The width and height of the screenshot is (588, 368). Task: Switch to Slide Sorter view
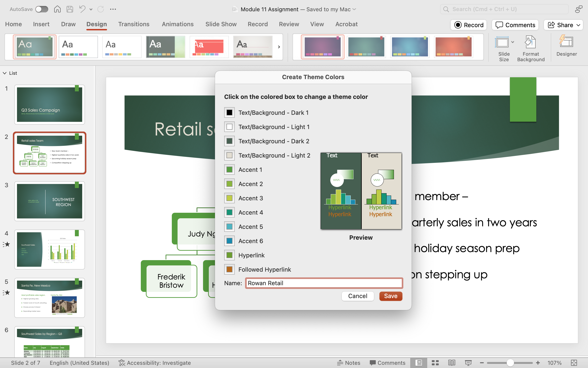tap(435, 363)
